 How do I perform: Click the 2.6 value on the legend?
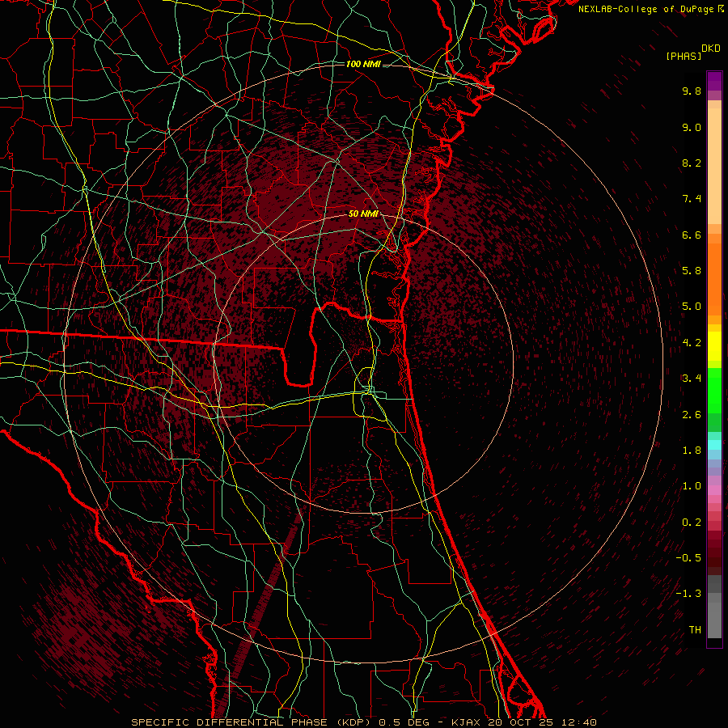[692, 415]
